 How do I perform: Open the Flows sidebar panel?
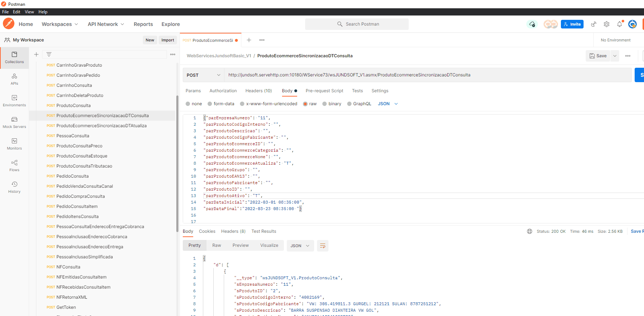point(14,166)
